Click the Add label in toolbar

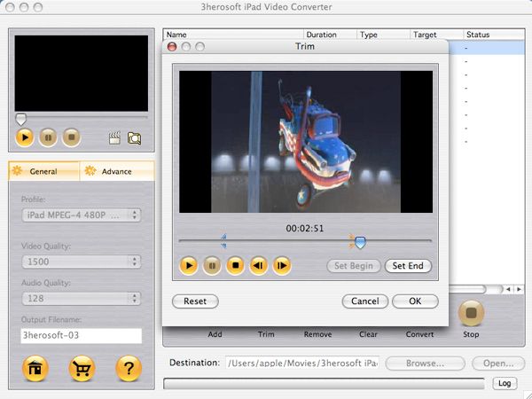[215, 334]
